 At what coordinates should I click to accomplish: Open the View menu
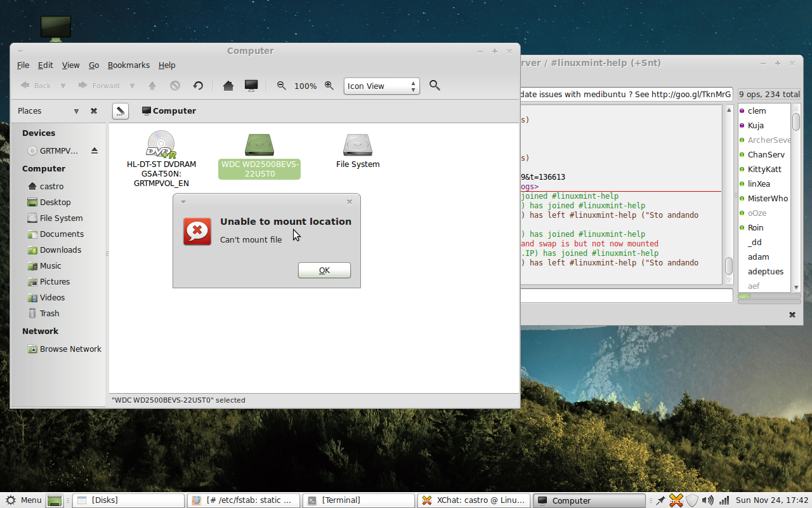pos(70,65)
